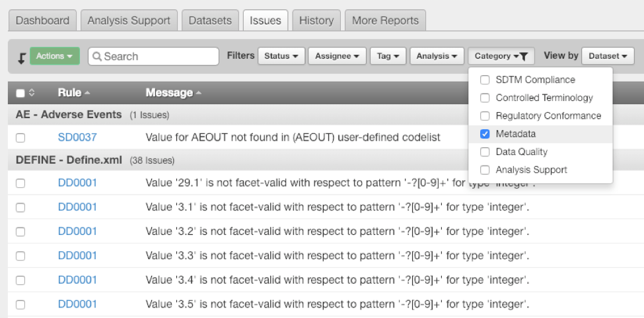Click into the Search input field

[x=159, y=57]
